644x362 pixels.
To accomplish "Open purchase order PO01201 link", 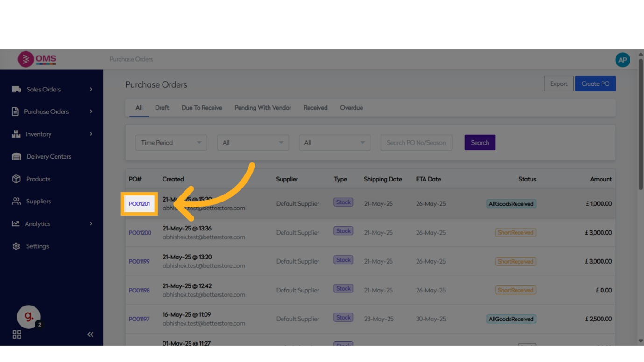I will click(x=140, y=204).
